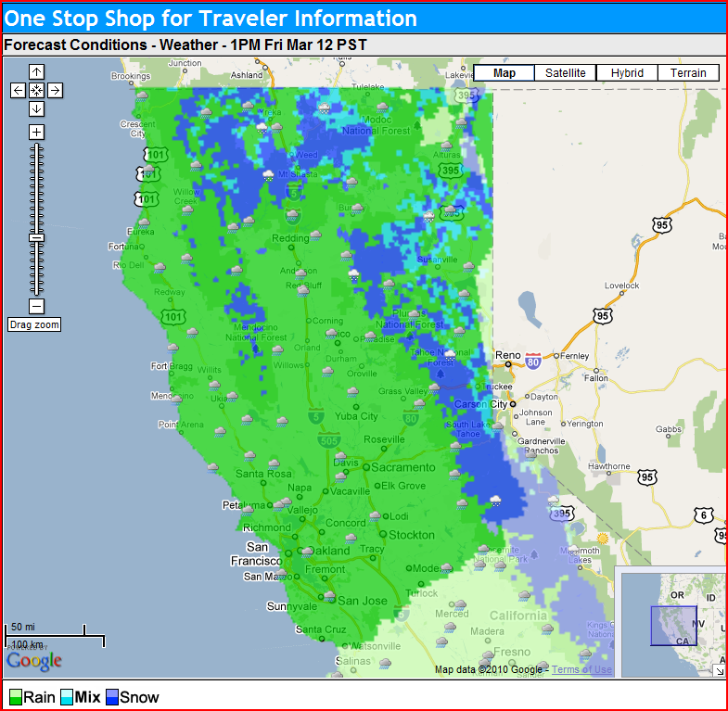This screenshot has width=728, height=711.
Task: Click the Google logo on map
Action: pos(34,660)
